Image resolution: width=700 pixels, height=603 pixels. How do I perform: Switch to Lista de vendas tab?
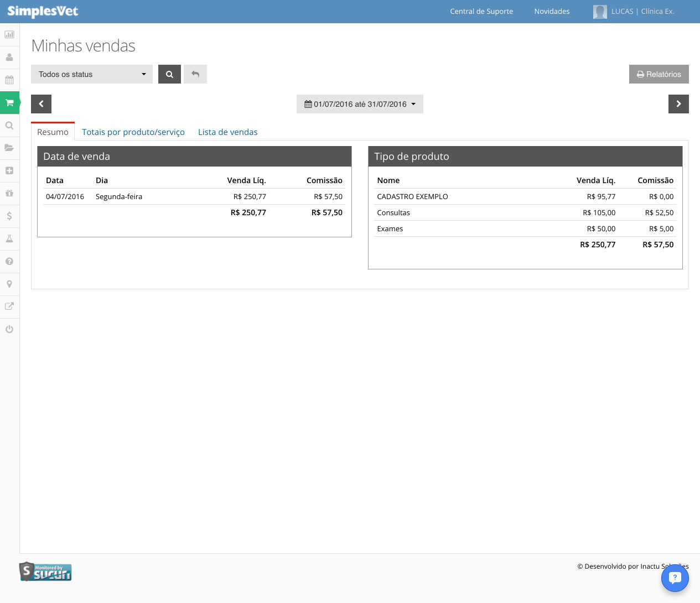[228, 132]
